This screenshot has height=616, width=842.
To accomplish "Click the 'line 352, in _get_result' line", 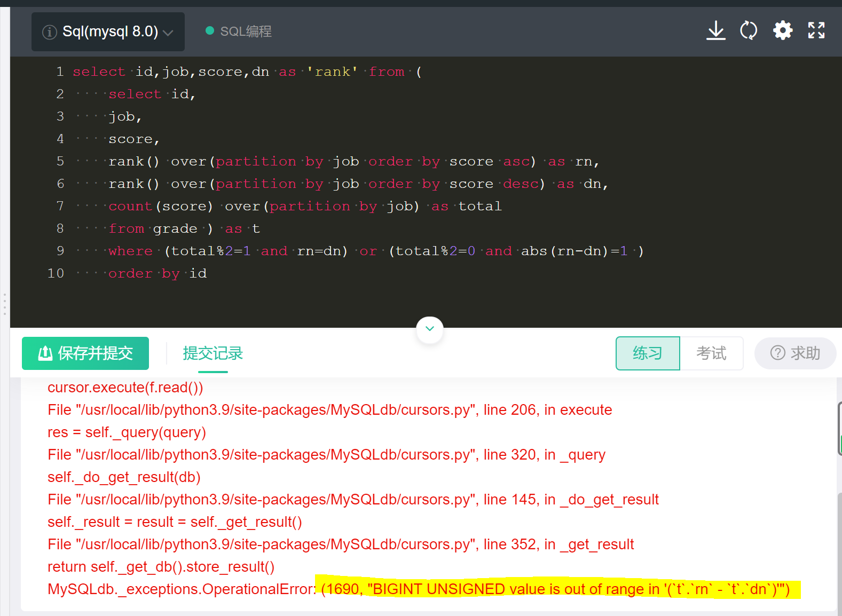I will click(x=341, y=544).
